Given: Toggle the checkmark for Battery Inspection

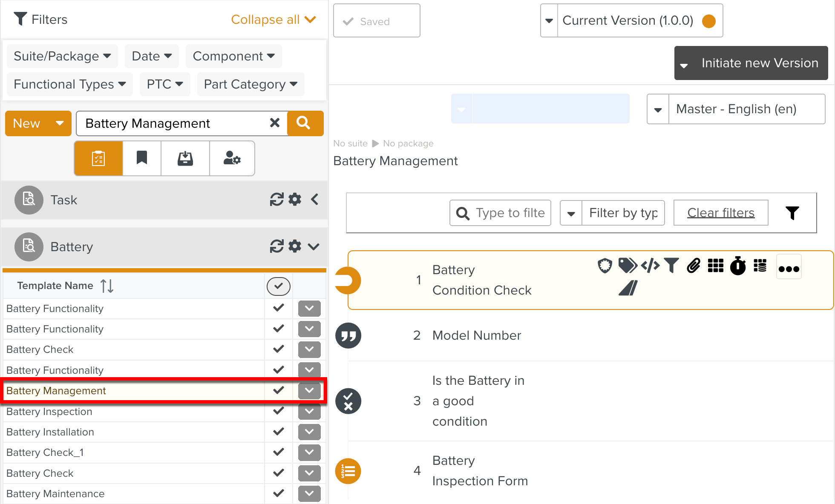Looking at the screenshot, I should pyautogui.click(x=279, y=411).
